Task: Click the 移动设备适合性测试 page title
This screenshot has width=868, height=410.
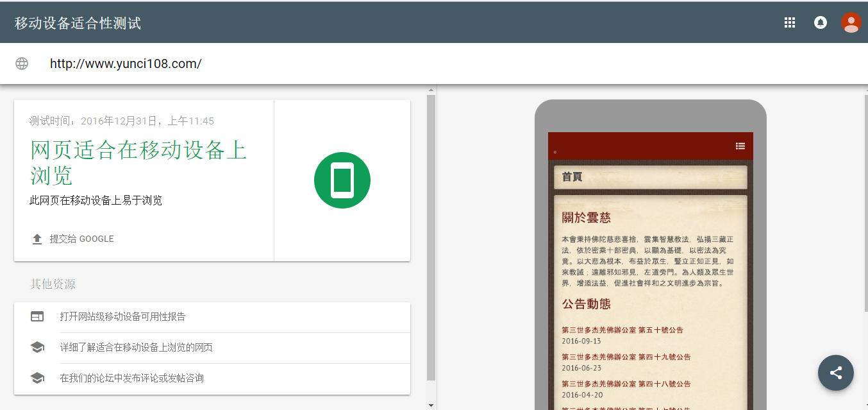Action: [x=78, y=24]
